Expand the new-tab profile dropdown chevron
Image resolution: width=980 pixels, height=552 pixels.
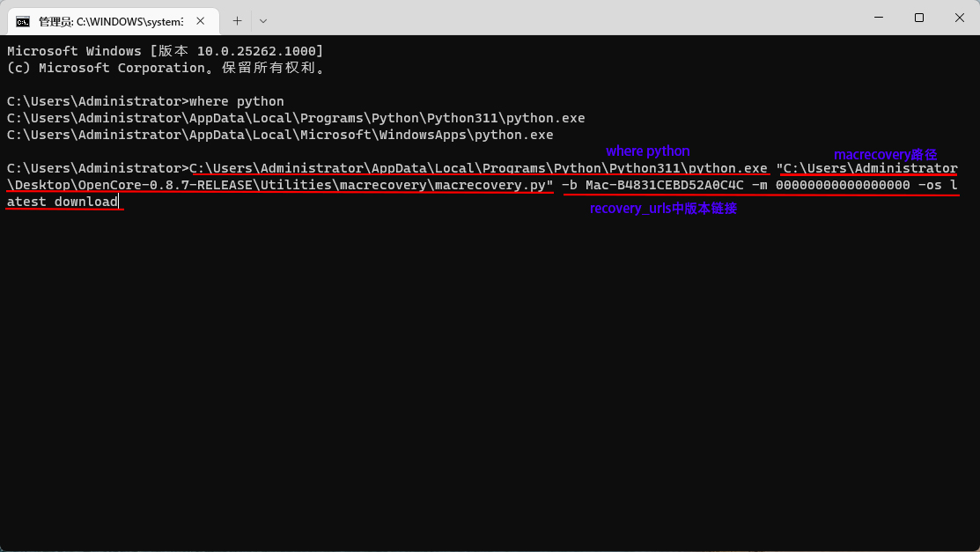pyautogui.click(x=263, y=20)
